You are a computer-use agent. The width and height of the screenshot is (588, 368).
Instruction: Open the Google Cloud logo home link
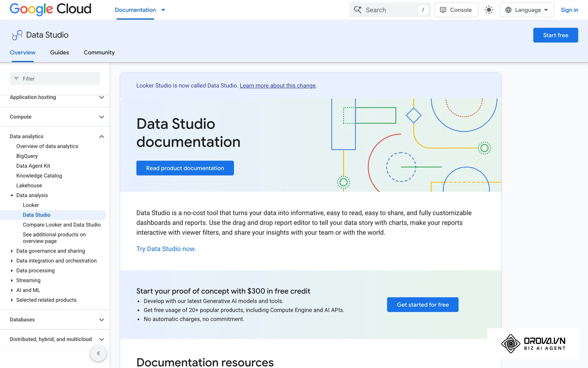point(50,9)
